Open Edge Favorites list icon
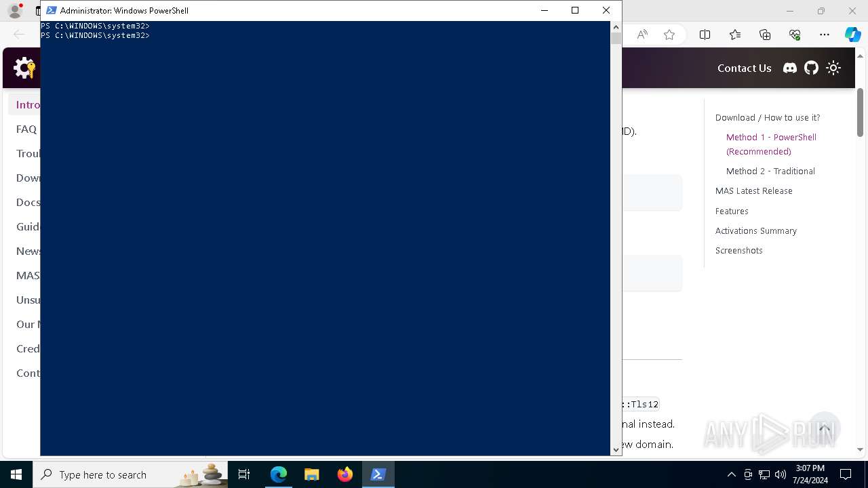The width and height of the screenshot is (868, 488). (x=735, y=35)
